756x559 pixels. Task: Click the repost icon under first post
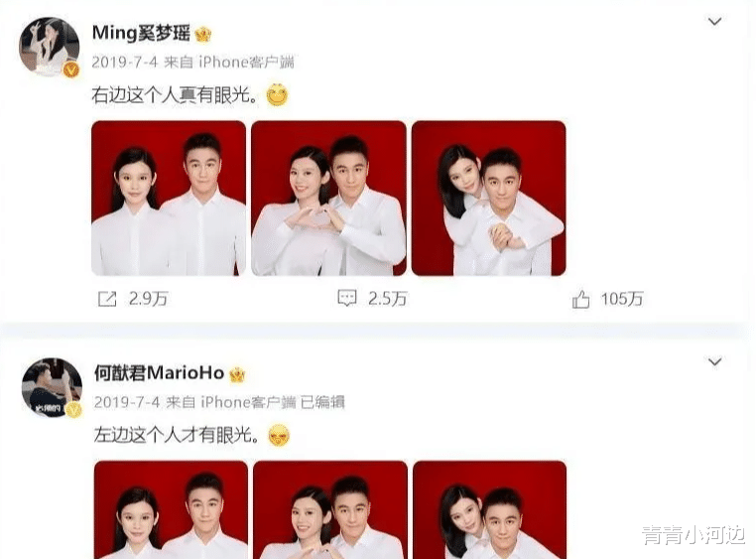[107, 299]
